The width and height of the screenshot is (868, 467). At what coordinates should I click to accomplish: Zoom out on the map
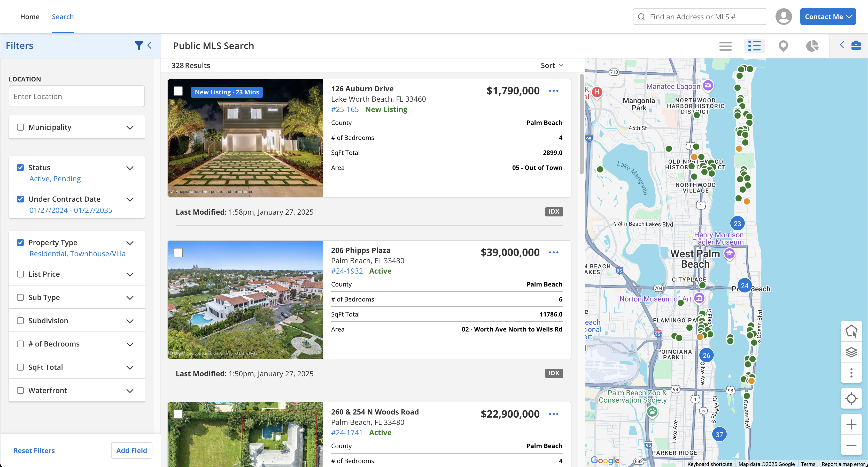coord(851,445)
